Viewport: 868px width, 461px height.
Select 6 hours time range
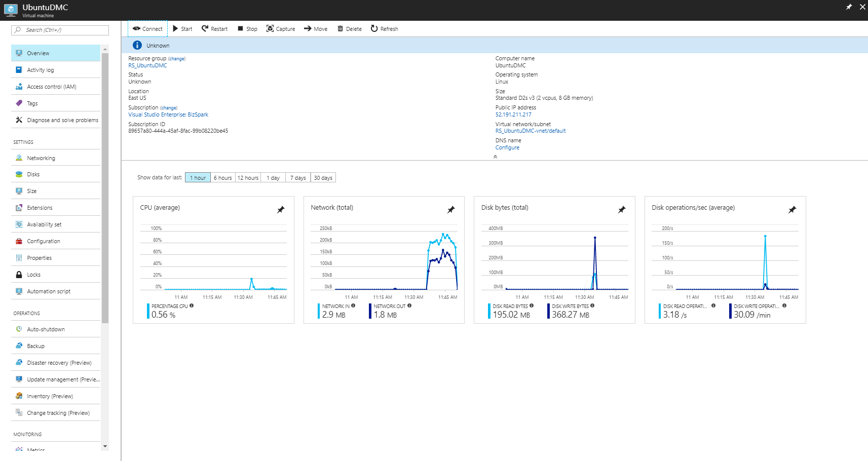[223, 178]
